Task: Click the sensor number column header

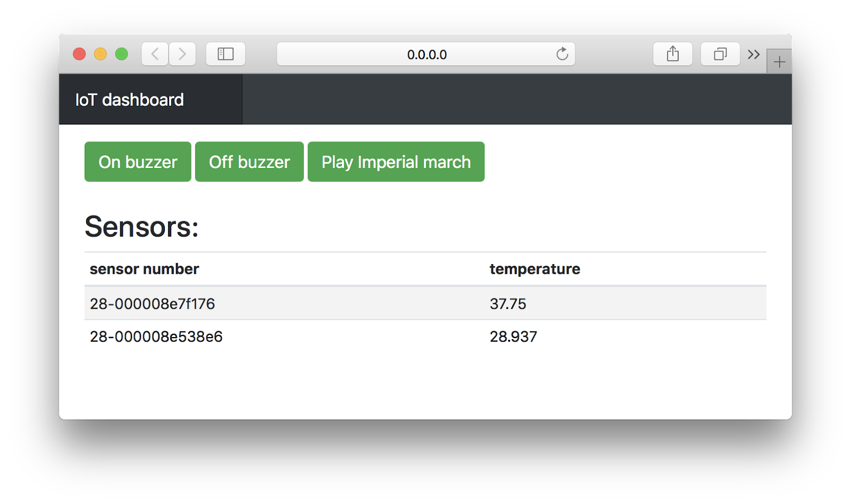Action: pyautogui.click(x=144, y=269)
